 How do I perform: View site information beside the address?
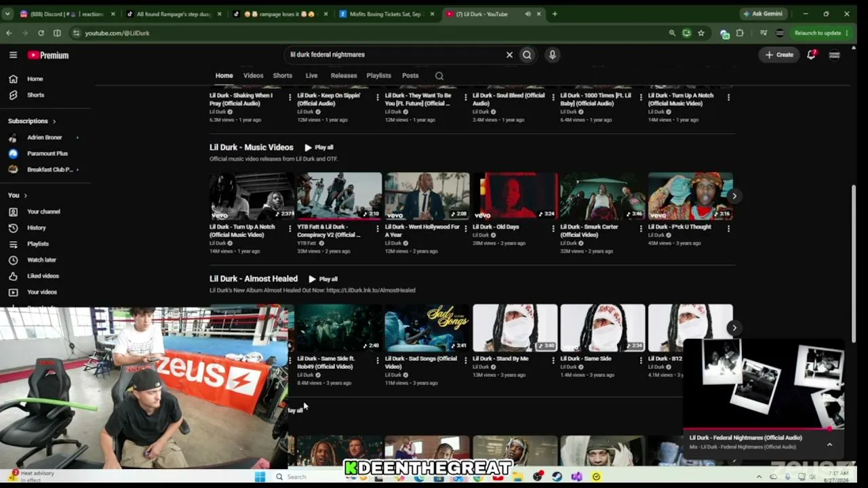[x=77, y=33]
